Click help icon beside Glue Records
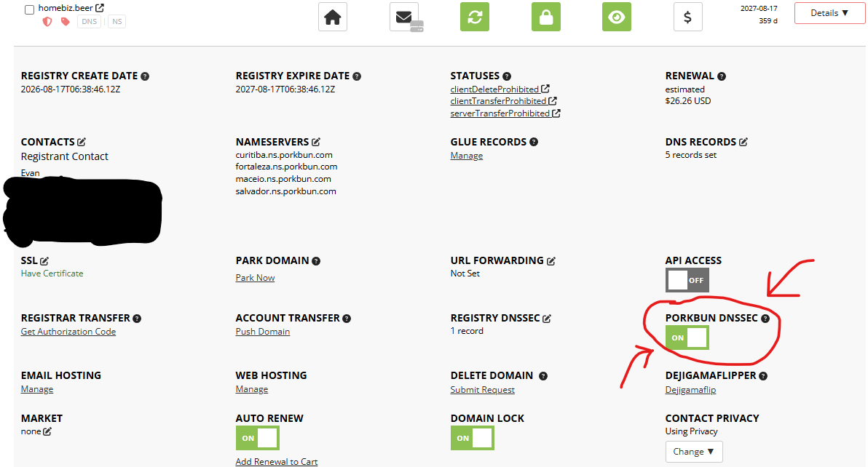This screenshot has height=467, width=868. click(x=534, y=142)
